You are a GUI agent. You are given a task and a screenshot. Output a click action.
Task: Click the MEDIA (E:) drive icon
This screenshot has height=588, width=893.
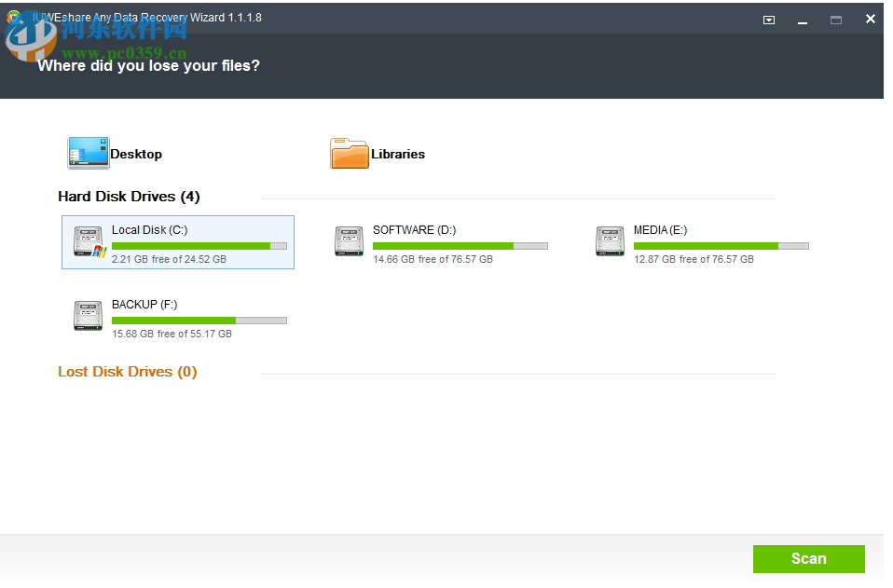611,240
